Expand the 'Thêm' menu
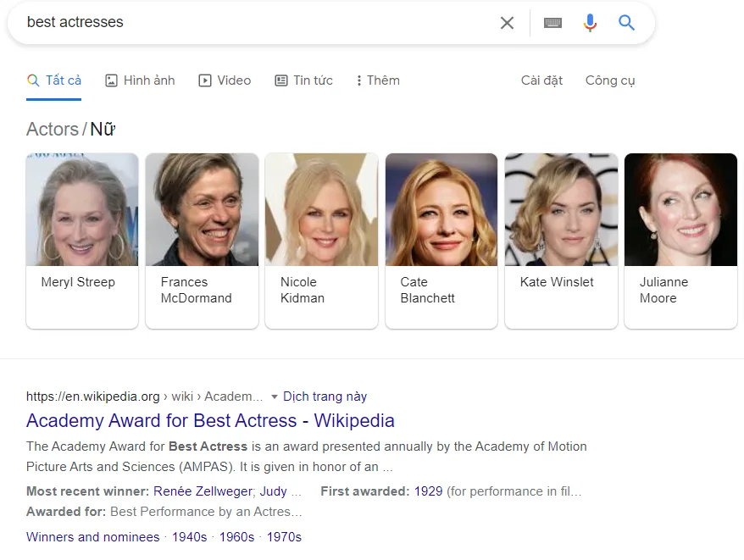Viewport: 744px width, 560px height. click(x=378, y=80)
